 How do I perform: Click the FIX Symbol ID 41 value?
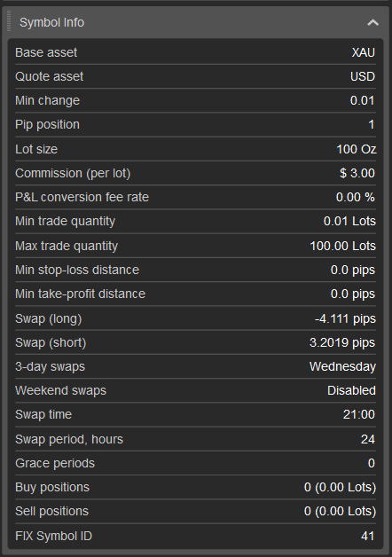[367, 536]
